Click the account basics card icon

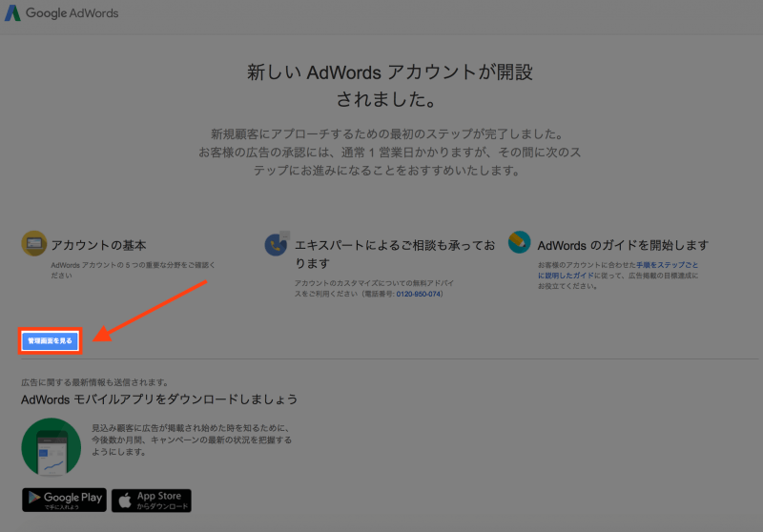pyautogui.click(x=34, y=243)
